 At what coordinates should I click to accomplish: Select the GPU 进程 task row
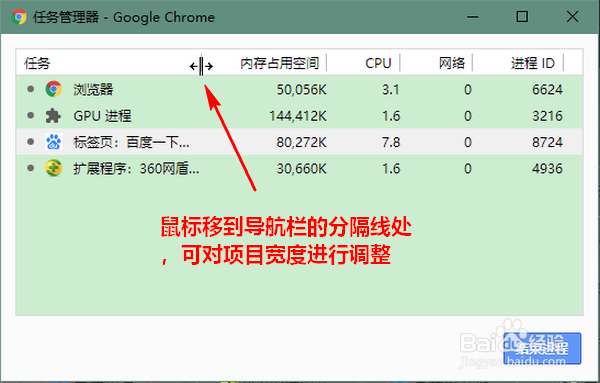pyautogui.click(x=300, y=116)
